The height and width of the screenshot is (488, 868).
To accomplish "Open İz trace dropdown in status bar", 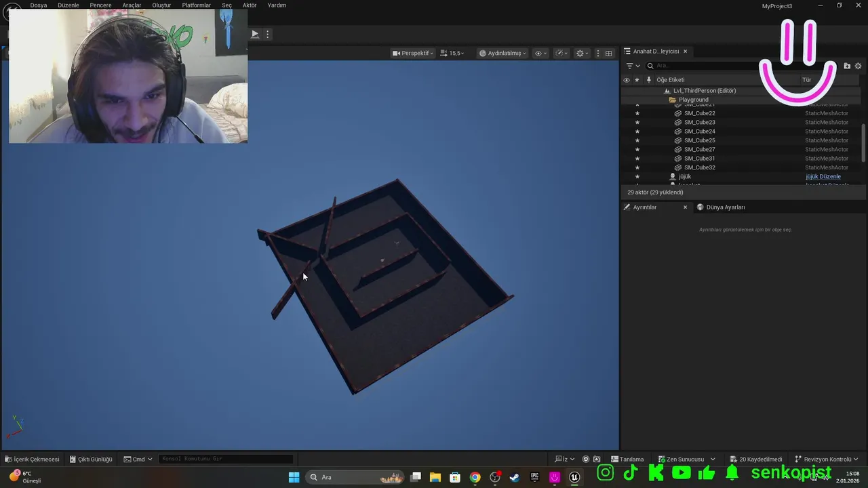I will [564, 459].
